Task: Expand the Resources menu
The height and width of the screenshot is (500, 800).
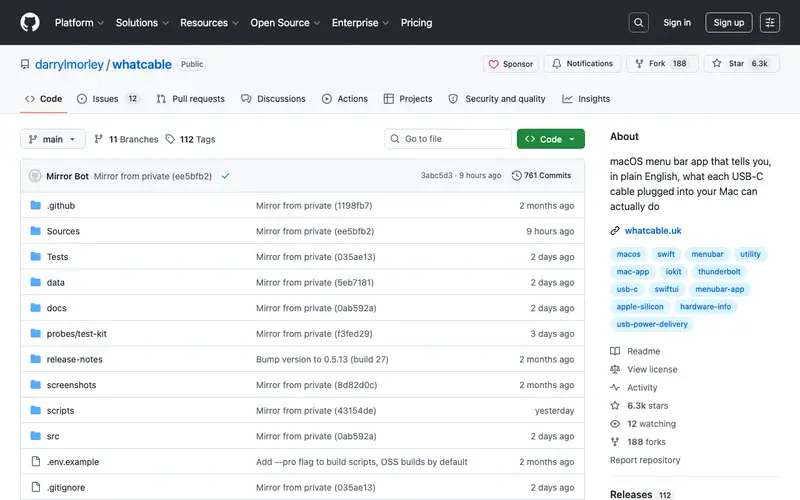Action: click(209, 22)
